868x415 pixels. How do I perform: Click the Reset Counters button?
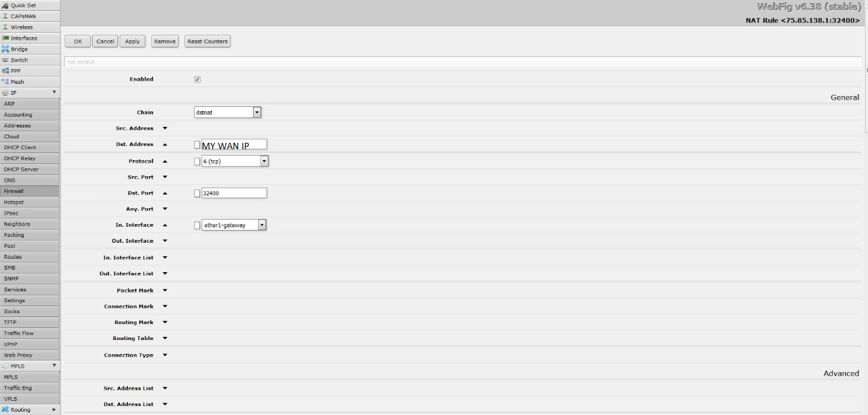pos(207,41)
